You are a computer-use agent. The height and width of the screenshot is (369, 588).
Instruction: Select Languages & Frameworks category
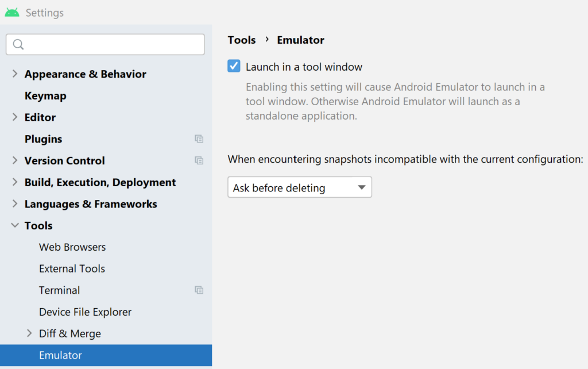tap(91, 204)
